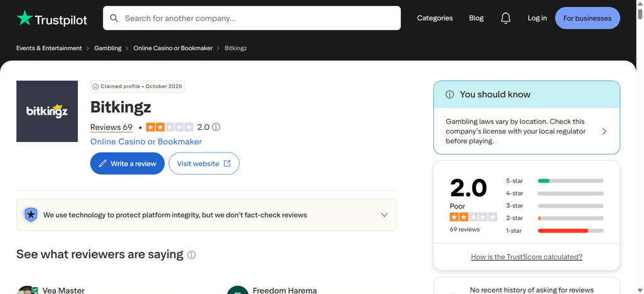The height and width of the screenshot is (294, 644).
Task: Open the Categories menu
Action: [x=435, y=18]
